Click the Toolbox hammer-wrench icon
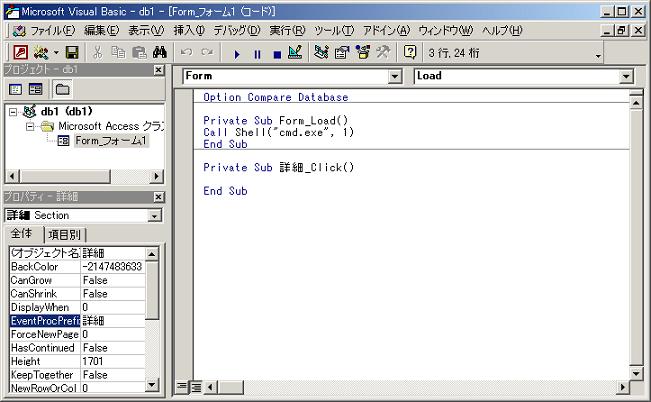651x402 pixels. click(x=383, y=53)
